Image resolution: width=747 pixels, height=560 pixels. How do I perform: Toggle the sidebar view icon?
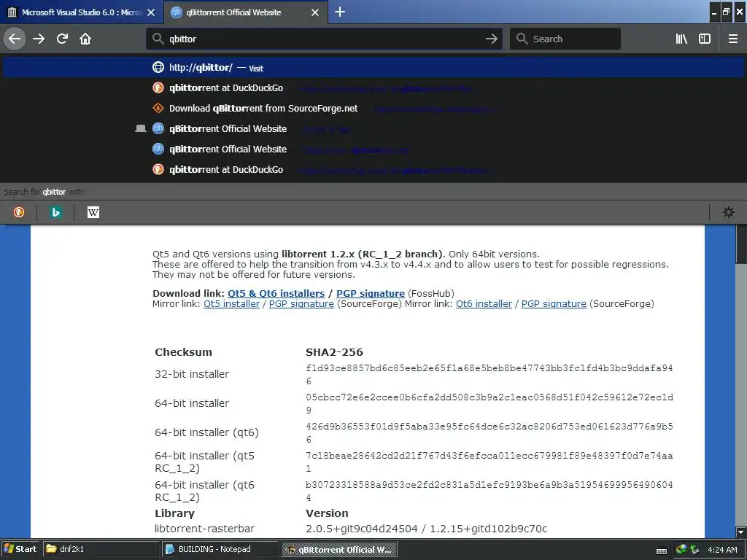click(x=705, y=39)
